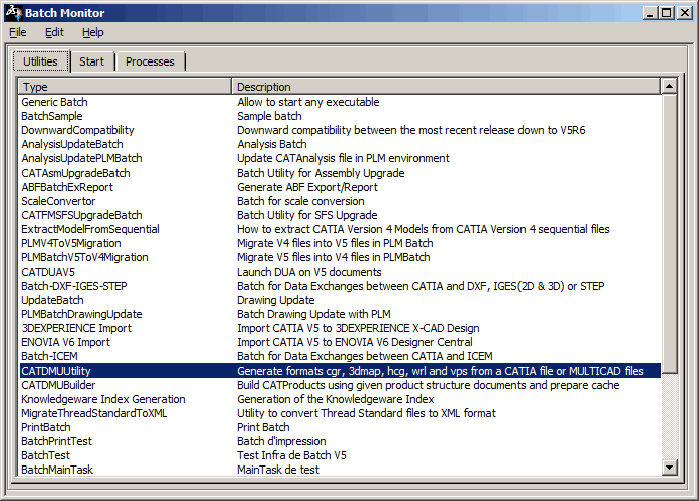
Task: Switch to the Start tab
Action: pyautogui.click(x=91, y=62)
